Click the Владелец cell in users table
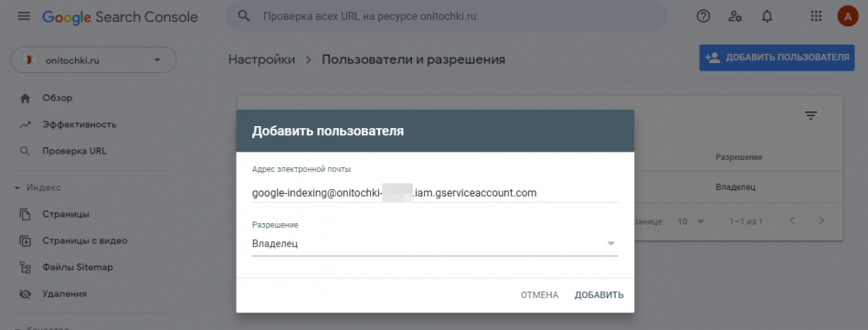Screen dimensions: 868x330 pyautogui.click(x=736, y=187)
